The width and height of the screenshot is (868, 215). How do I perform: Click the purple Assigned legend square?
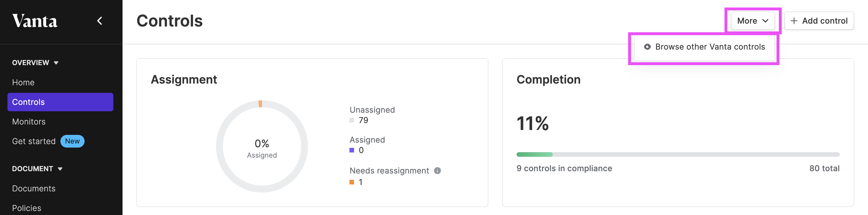tap(352, 150)
